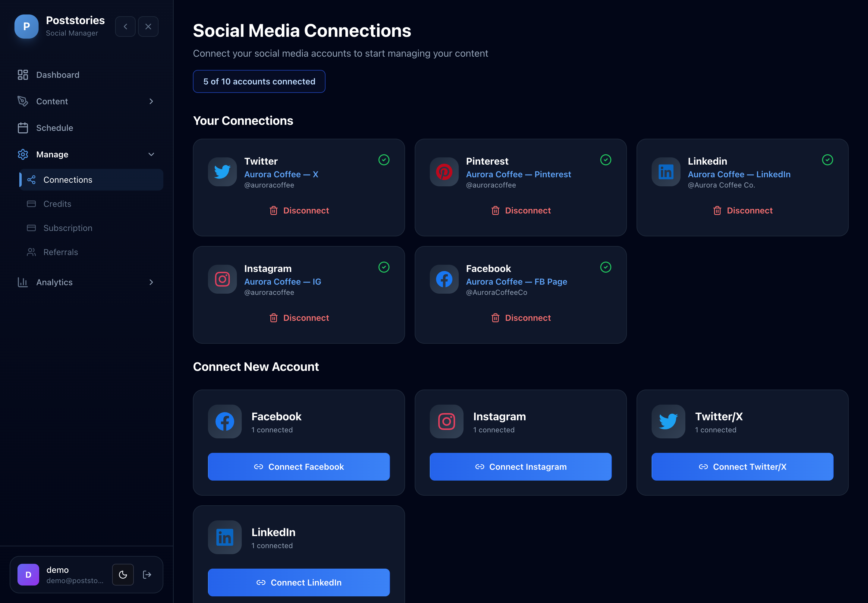
Task: Close the sidebar with X button
Action: click(148, 27)
